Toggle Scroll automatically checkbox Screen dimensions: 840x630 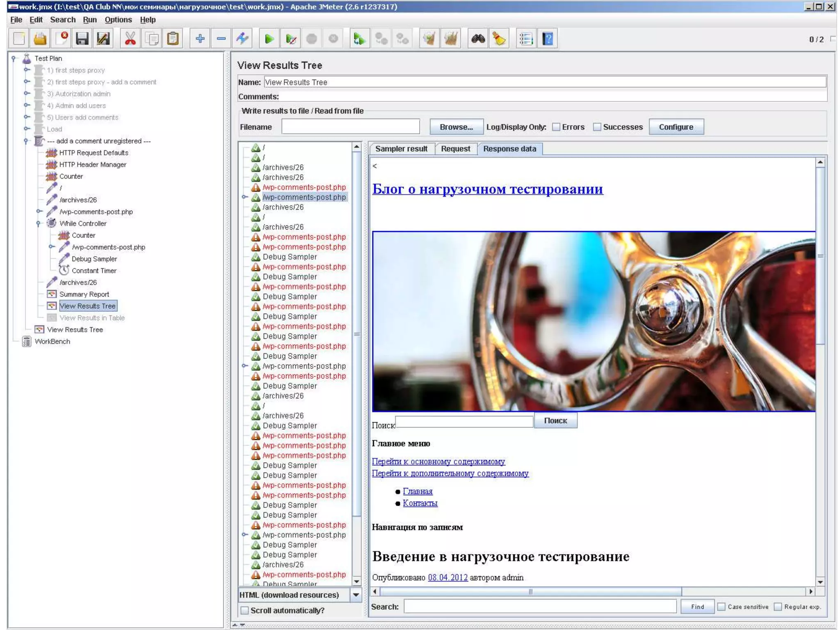tap(245, 610)
